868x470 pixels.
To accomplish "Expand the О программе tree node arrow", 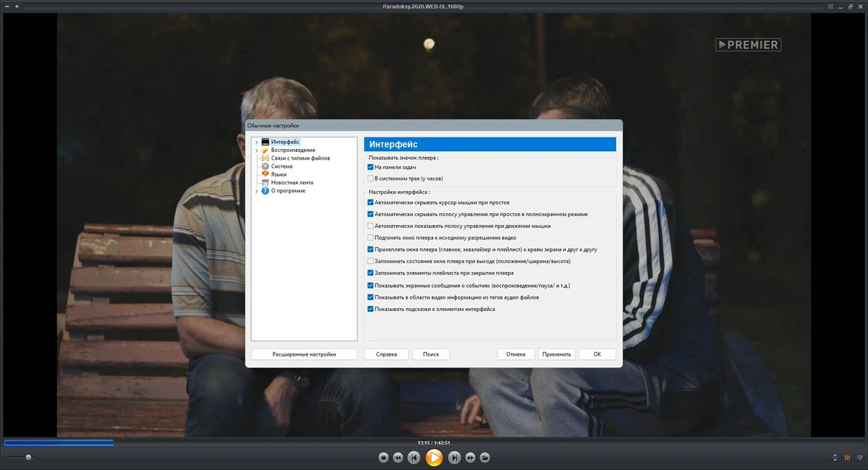I will click(256, 191).
